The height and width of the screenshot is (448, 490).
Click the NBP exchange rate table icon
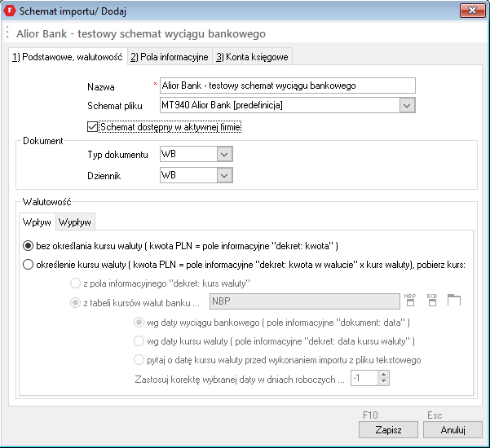click(x=409, y=300)
